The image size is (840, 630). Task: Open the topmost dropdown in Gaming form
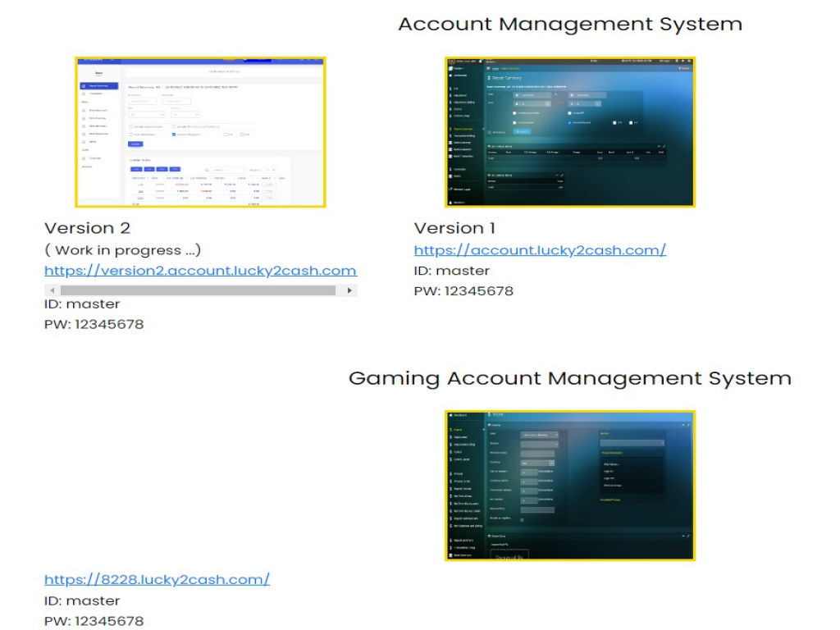coord(539,435)
